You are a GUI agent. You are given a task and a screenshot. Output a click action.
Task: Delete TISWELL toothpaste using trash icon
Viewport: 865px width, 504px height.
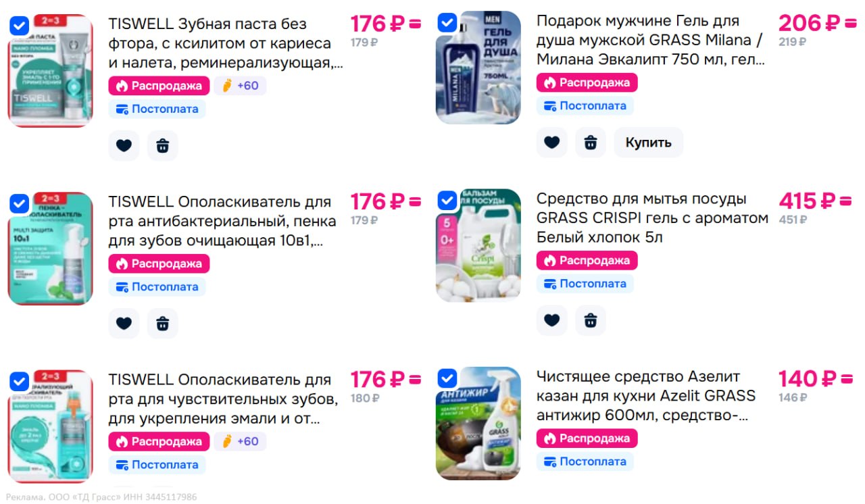163,146
